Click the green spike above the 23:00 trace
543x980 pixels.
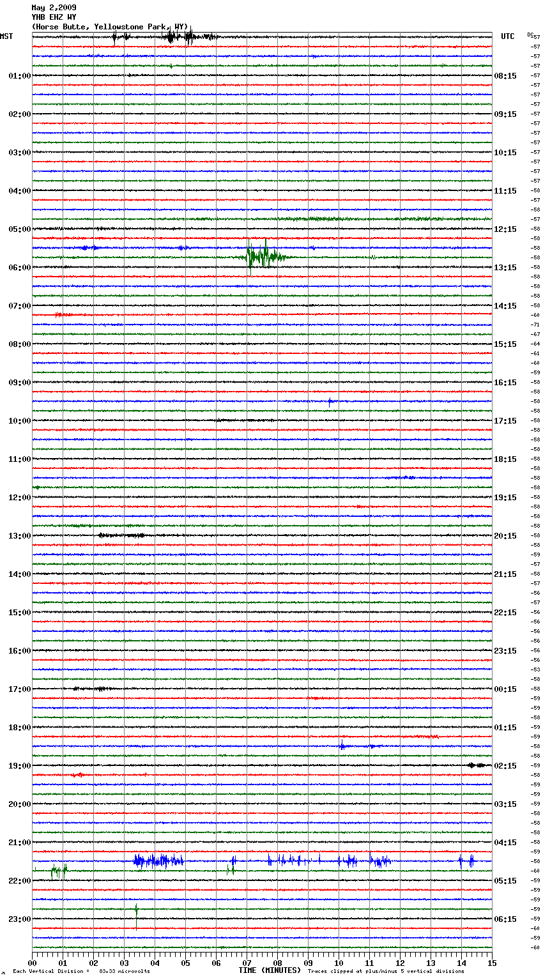coord(136,909)
